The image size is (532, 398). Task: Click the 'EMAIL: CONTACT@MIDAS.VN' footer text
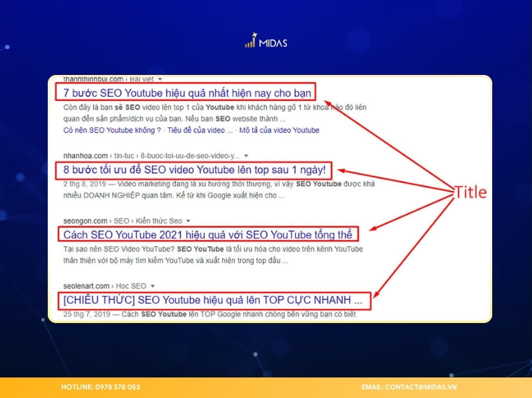coord(409,387)
